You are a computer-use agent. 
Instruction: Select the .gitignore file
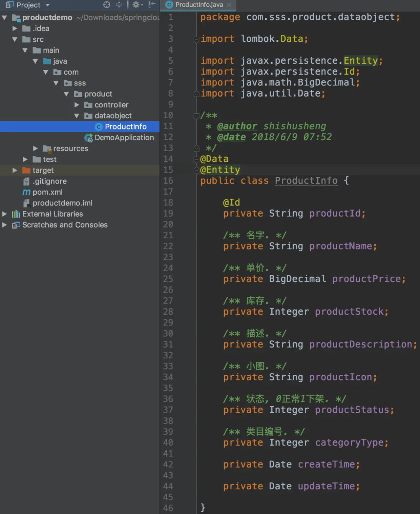[49, 181]
